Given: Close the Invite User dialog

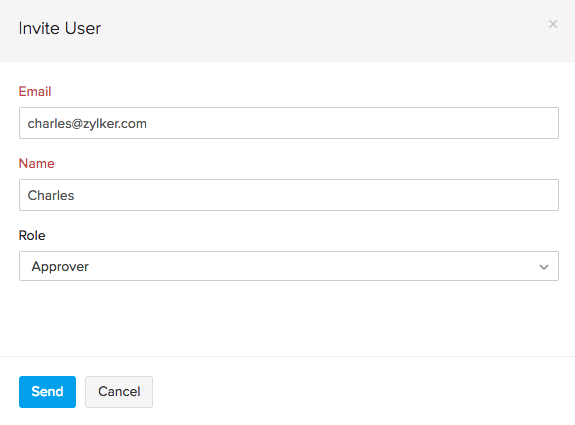Looking at the screenshot, I should click(x=553, y=24).
